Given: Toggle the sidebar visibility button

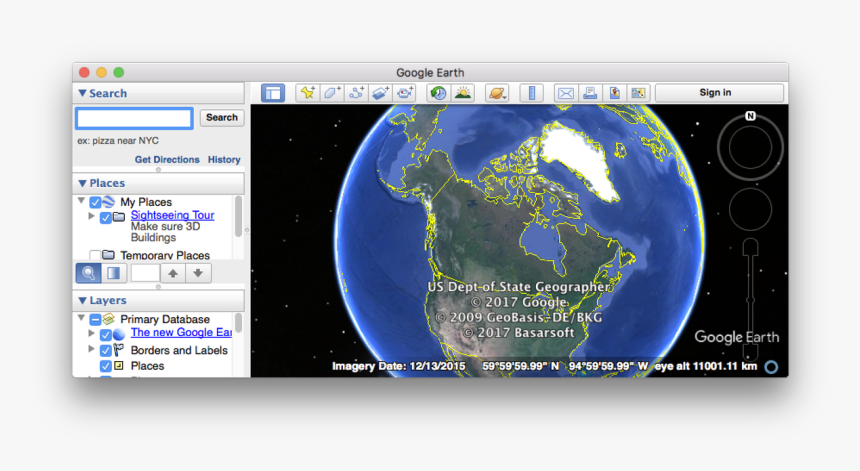Looking at the screenshot, I should point(273,93).
